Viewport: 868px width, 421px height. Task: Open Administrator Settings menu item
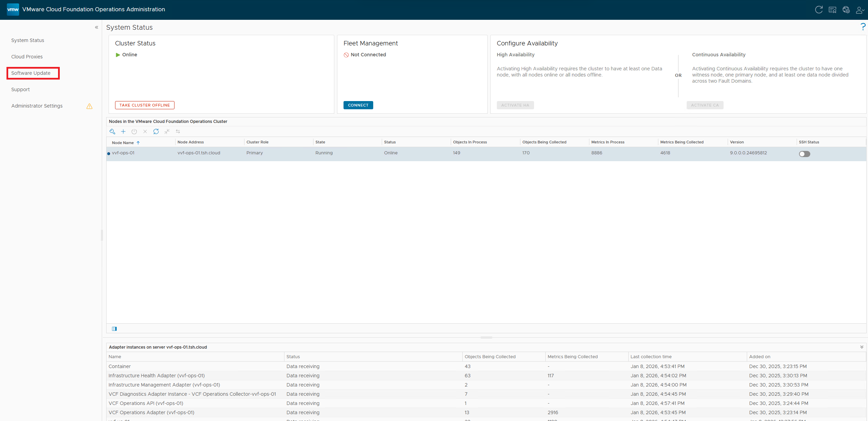point(37,106)
